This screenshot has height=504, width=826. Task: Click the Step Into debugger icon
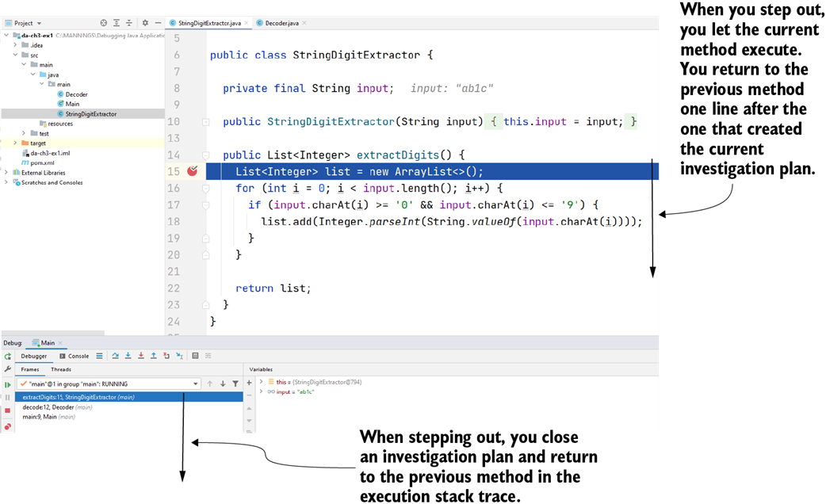[128, 355]
